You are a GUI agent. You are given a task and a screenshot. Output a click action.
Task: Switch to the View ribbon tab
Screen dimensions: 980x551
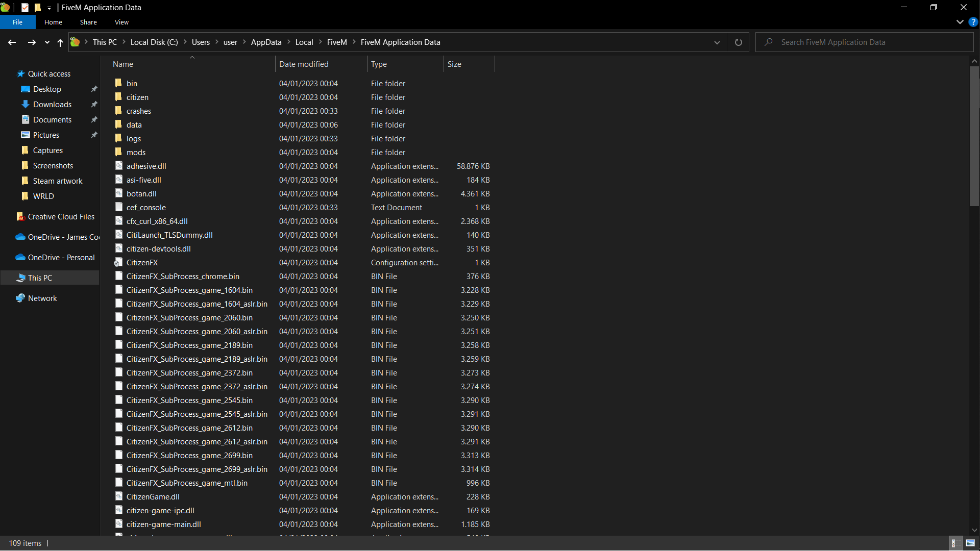click(121, 22)
